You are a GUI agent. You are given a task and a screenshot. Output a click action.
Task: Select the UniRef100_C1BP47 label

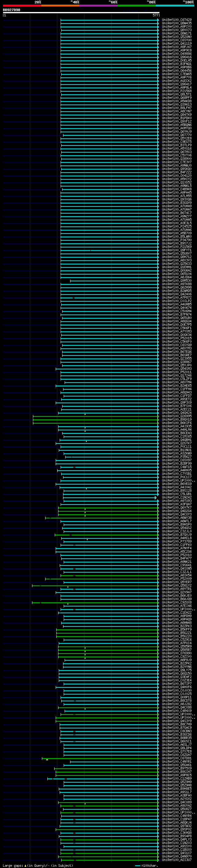click(x=177, y=819)
